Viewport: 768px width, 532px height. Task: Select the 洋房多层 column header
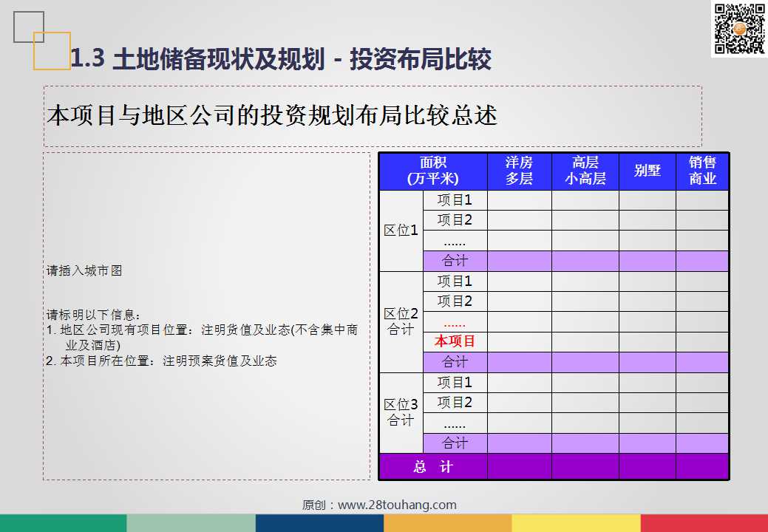[519, 171]
